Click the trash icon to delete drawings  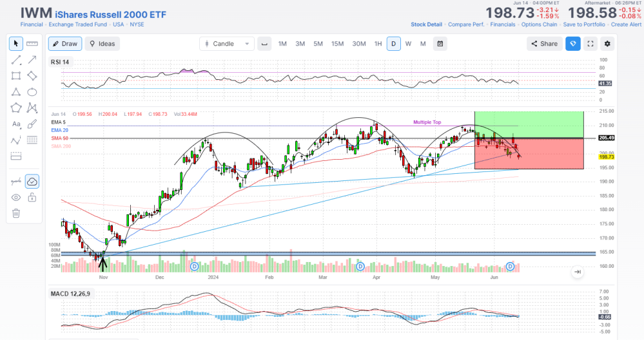point(16,213)
